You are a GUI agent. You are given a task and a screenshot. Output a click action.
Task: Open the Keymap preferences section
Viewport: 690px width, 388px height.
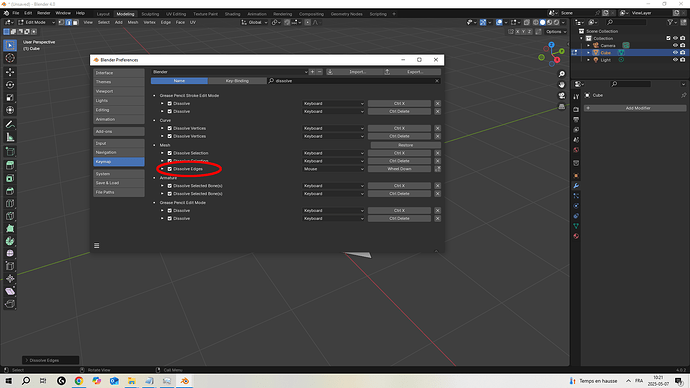119,162
